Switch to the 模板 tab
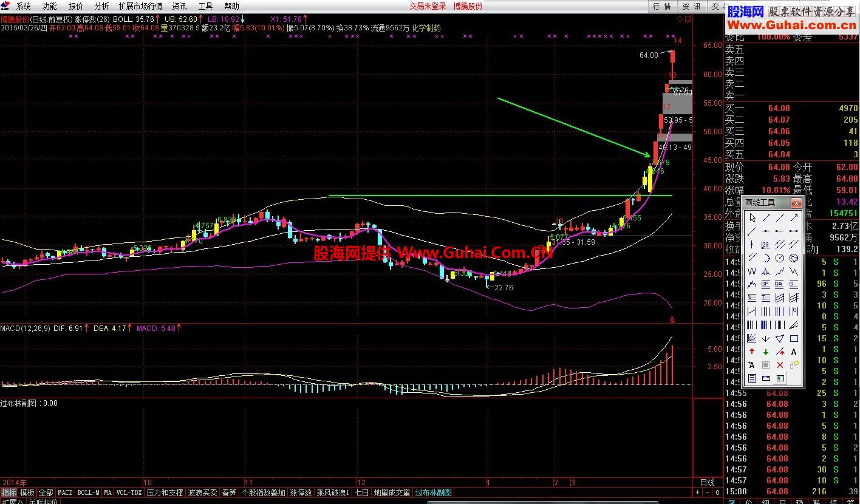This screenshot has height=504, width=860. (27, 492)
